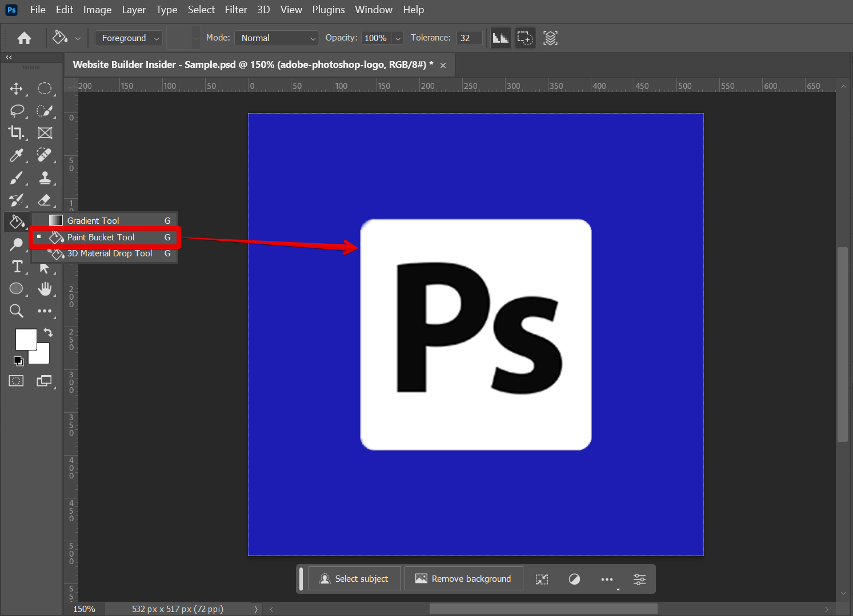853x616 pixels.
Task: Toggle the Contiguous fill option
Action: [x=524, y=38]
